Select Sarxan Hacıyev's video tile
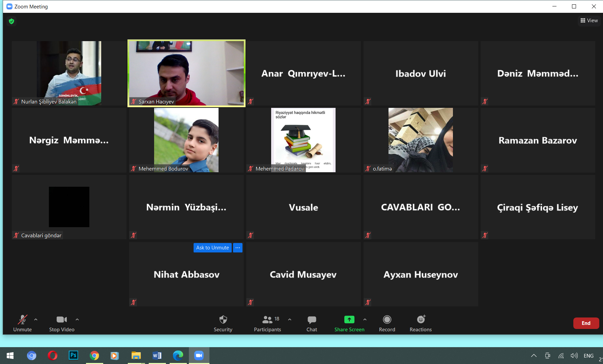Viewport: 603px width, 364px height. click(x=186, y=73)
